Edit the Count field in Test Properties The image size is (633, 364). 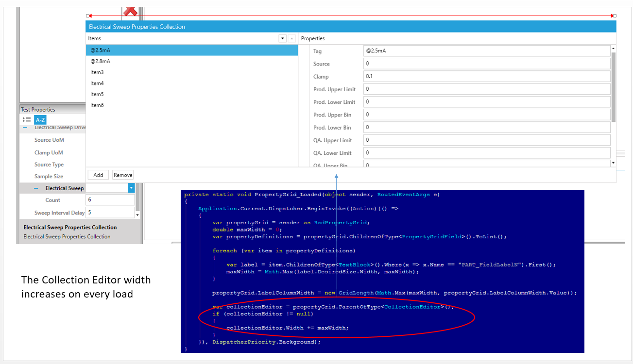click(x=110, y=200)
